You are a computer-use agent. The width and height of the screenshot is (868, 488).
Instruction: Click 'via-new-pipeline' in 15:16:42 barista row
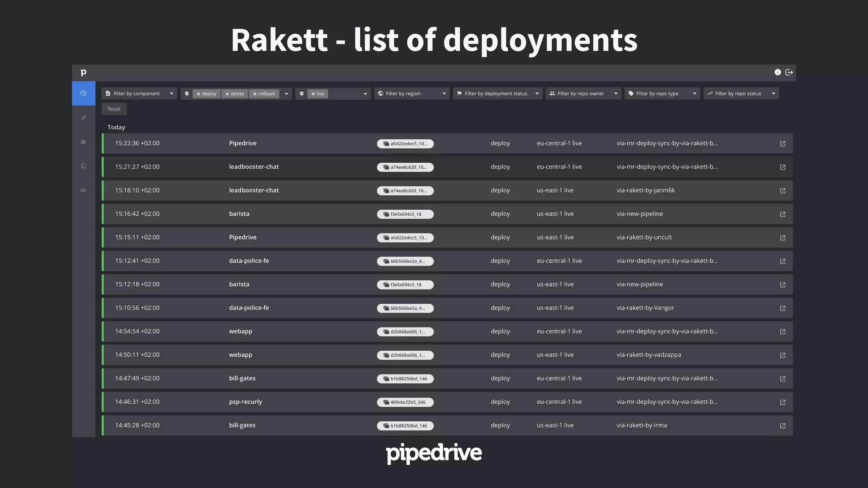[x=640, y=213]
